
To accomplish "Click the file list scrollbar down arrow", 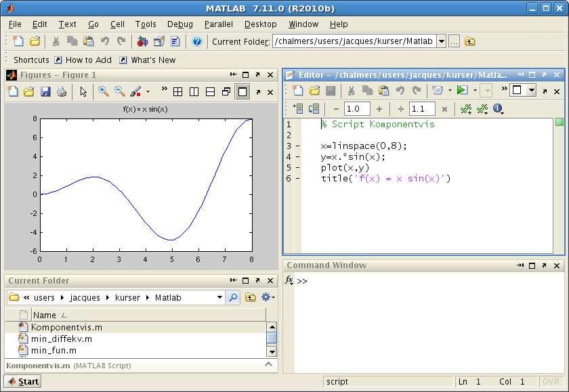I will click(272, 351).
